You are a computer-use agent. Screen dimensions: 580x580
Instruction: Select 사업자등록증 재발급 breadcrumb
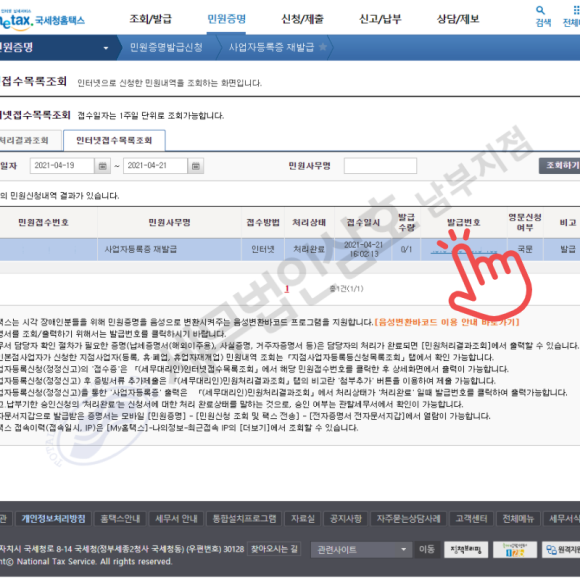click(x=271, y=47)
